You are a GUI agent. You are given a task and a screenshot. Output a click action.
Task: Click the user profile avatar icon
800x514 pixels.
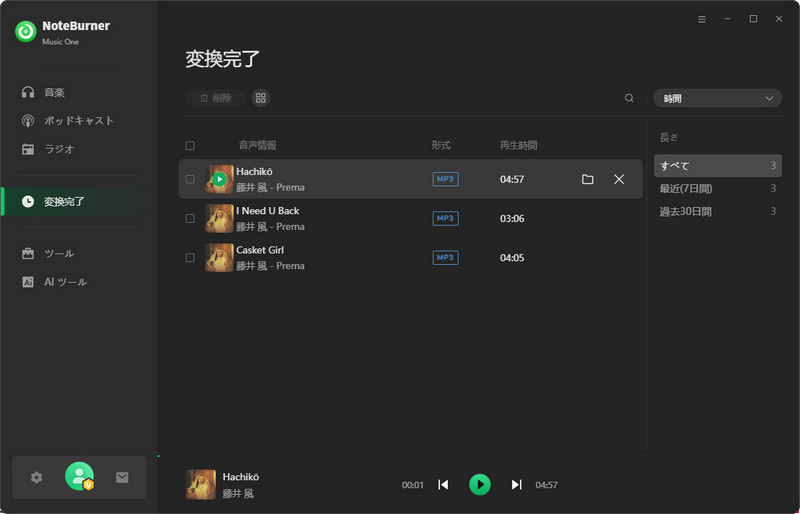pyautogui.click(x=79, y=477)
